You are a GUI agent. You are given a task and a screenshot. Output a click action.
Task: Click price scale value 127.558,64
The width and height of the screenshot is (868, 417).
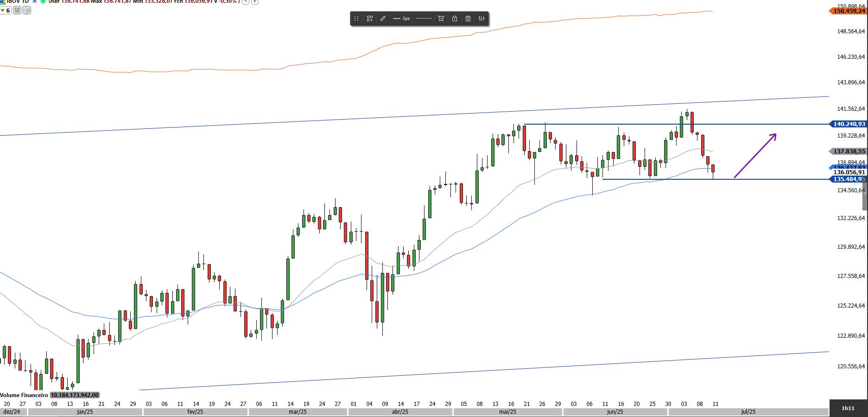[x=850, y=276]
